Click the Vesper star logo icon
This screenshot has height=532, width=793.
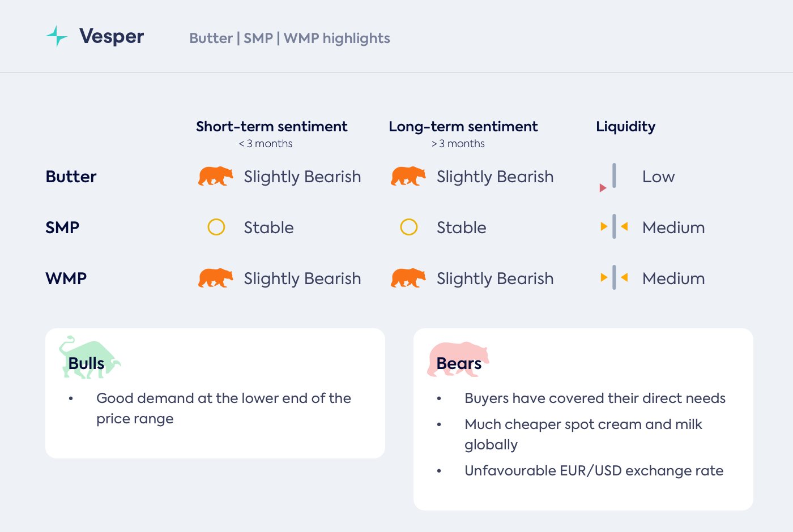coord(57,36)
